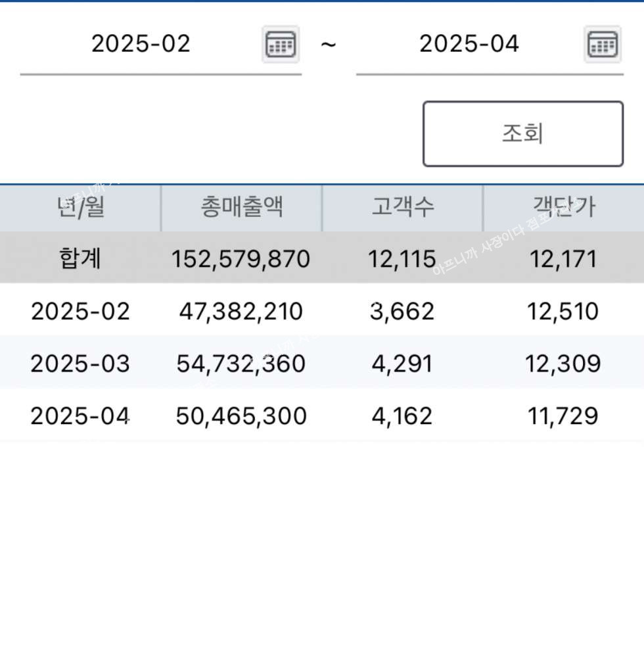Sort by the 객단가 column header
The width and height of the screenshot is (644, 668).
[564, 208]
